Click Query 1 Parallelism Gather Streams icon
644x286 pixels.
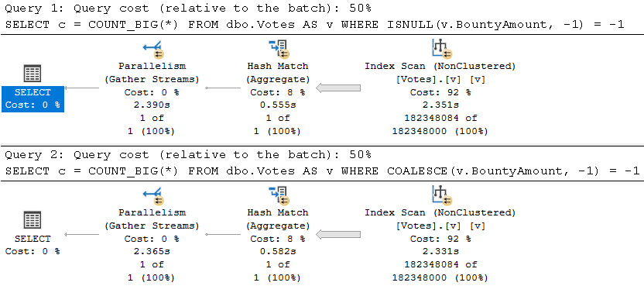tap(152, 50)
